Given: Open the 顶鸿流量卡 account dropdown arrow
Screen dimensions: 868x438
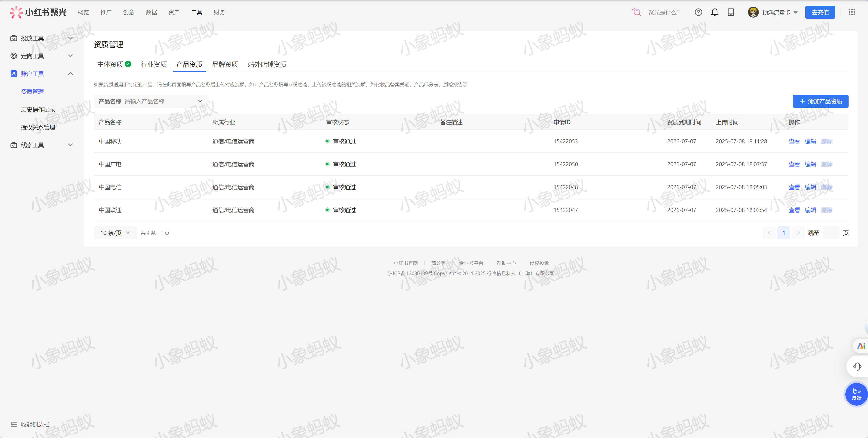Looking at the screenshot, I should point(796,12).
